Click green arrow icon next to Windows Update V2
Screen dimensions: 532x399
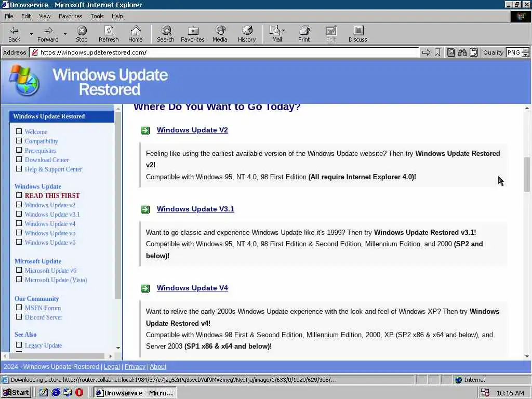tap(145, 130)
